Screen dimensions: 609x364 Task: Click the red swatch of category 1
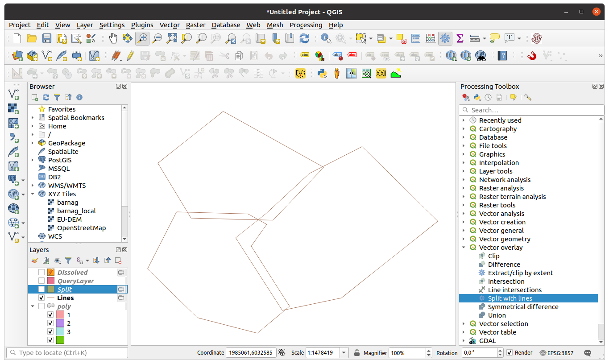[60, 315]
